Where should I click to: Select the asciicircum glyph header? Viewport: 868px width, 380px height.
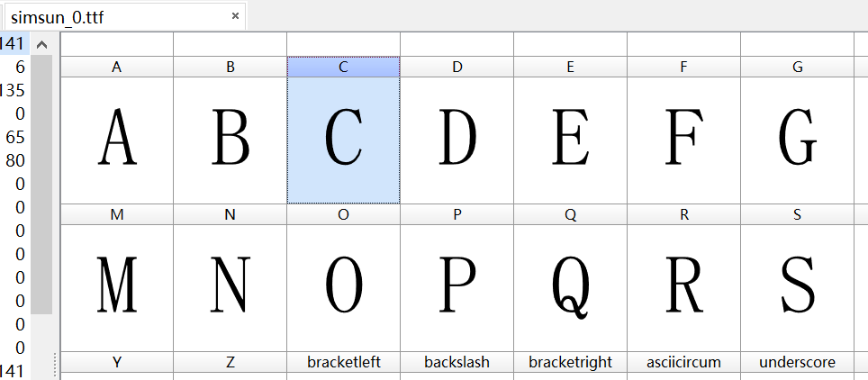point(684,362)
